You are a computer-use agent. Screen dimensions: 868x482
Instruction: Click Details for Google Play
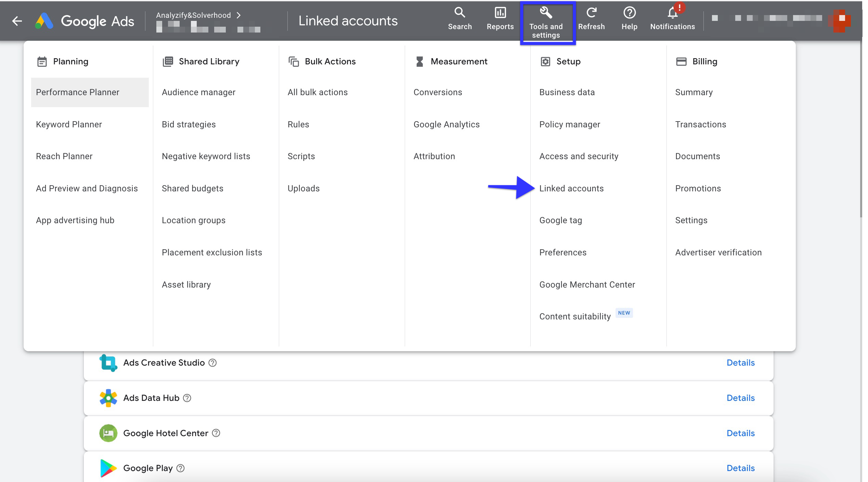pyautogui.click(x=740, y=468)
